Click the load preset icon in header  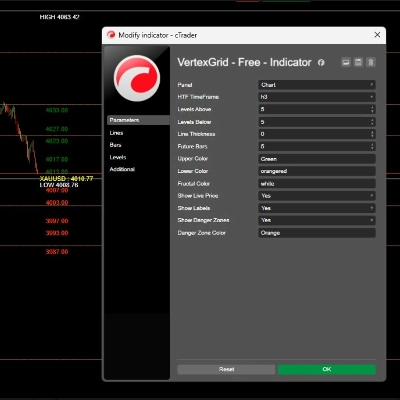pos(346,62)
